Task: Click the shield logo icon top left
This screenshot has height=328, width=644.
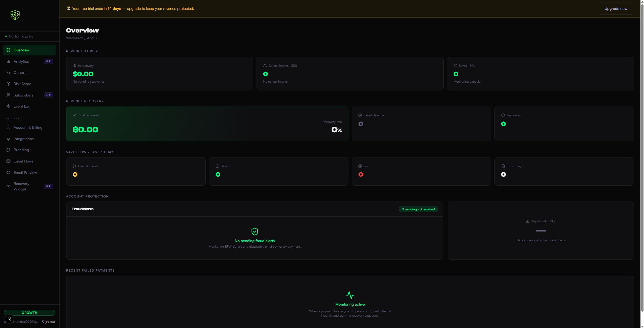Action: (x=15, y=15)
